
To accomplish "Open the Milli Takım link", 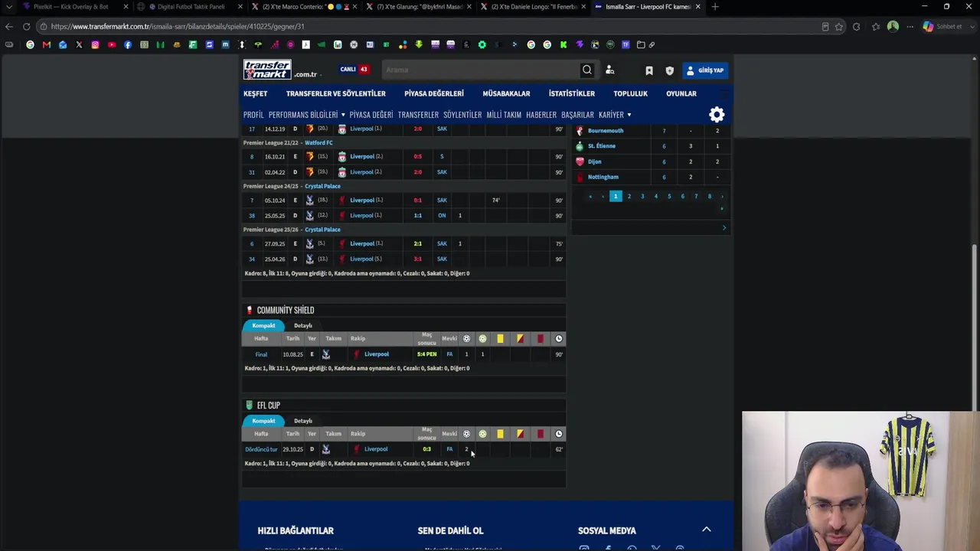I will tap(504, 115).
